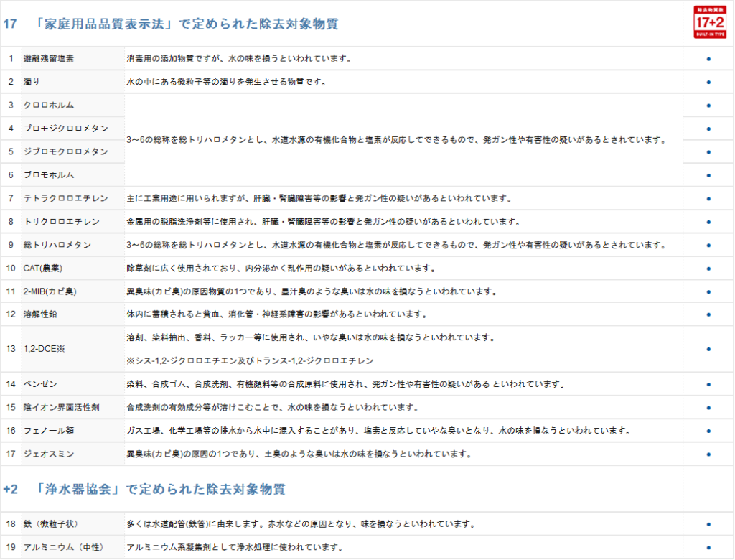Select the 「浄水器協会」 section heading
This screenshot has width=735, height=560.
(x=160, y=490)
